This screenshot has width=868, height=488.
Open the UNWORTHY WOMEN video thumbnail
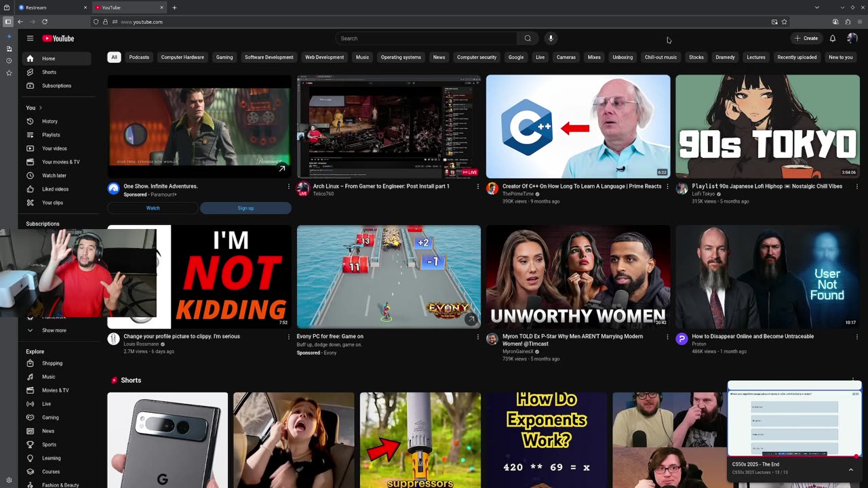tap(578, 277)
